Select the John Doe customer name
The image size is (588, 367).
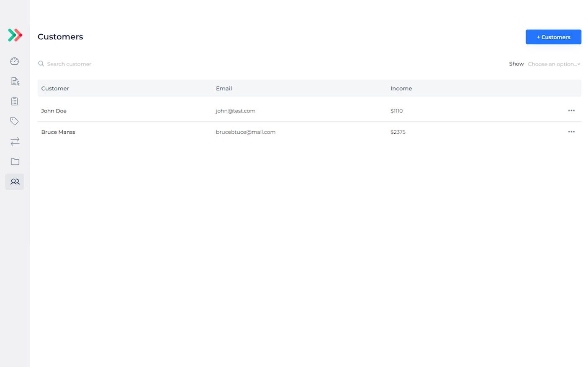(x=54, y=111)
